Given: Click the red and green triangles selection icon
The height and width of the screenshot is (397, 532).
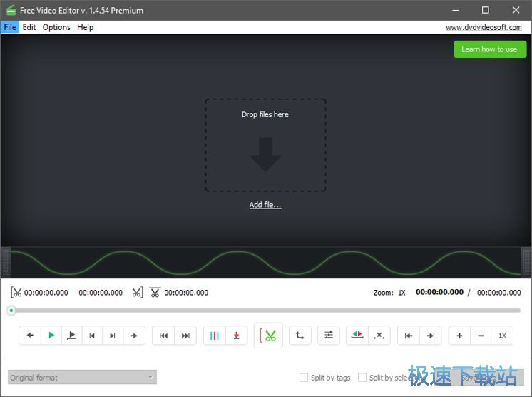Looking at the screenshot, I should 357,336.
